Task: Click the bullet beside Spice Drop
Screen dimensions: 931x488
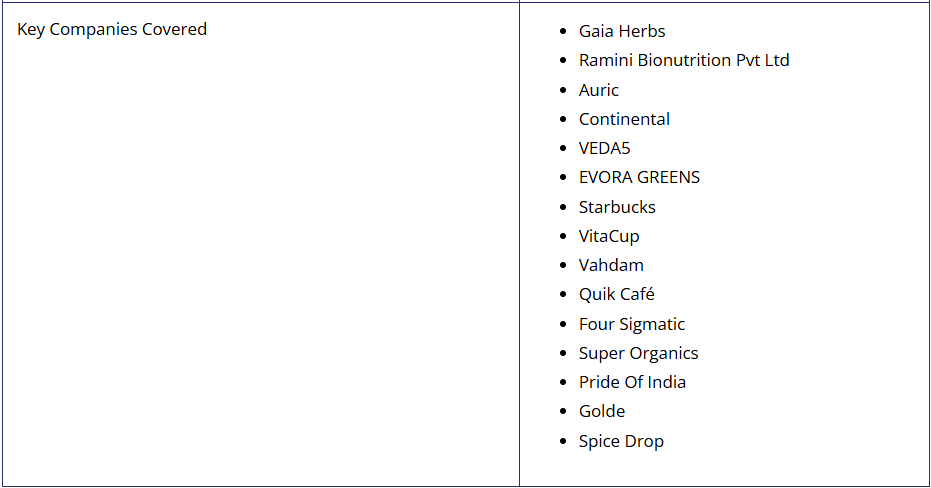Action: 563,441
